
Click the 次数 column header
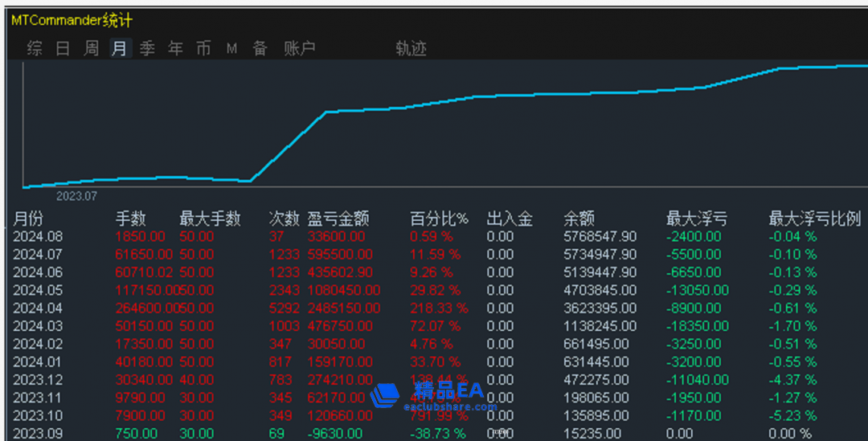(284, 219)
